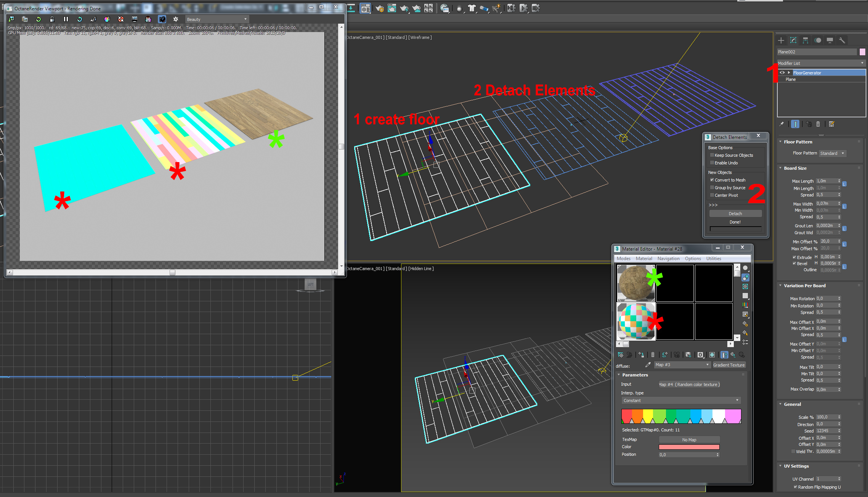The image size is (868, 497).
Task: Click the trash icon in Material Editor toolbar
Action: click(x=653, y=355)
